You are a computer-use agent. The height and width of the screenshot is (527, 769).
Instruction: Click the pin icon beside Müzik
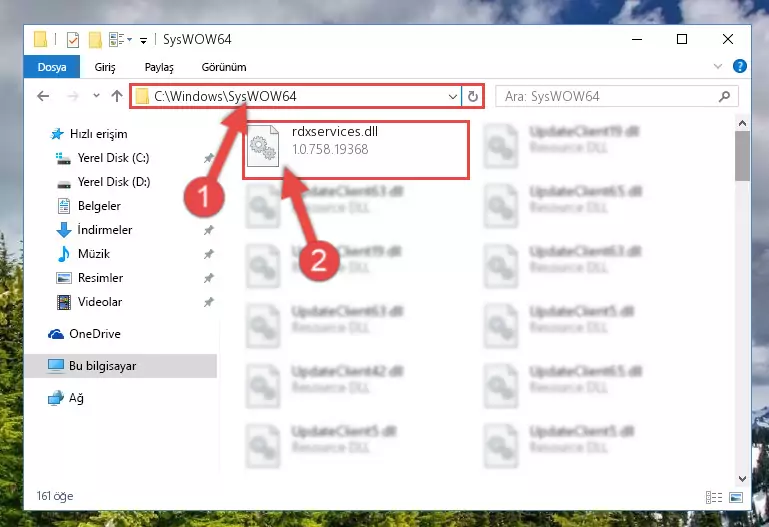click(x=208, y=254)
